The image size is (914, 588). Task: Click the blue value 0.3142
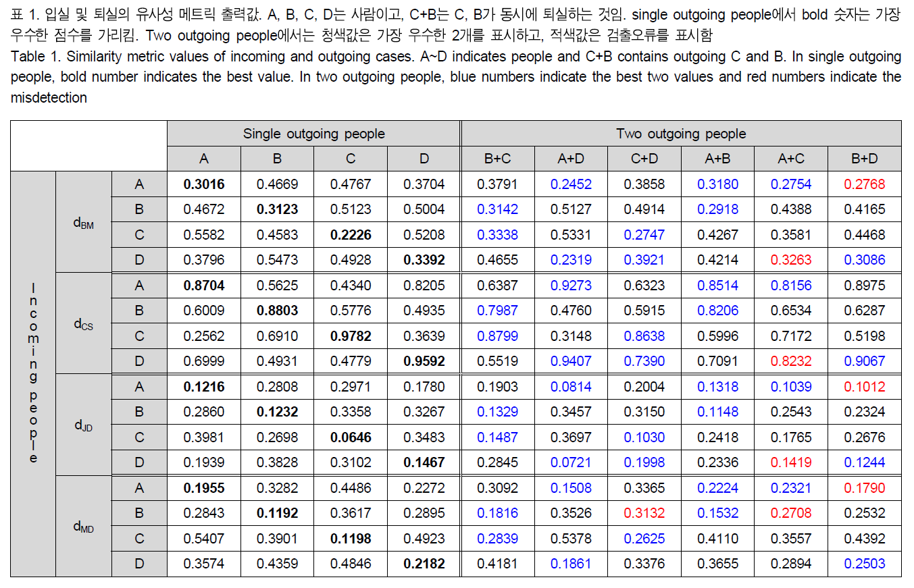(497, 209)
